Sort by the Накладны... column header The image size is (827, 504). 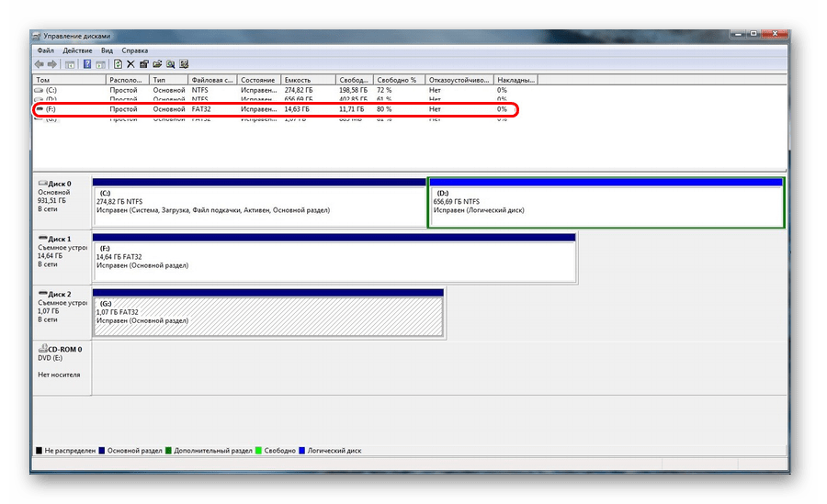coord(515,80)
